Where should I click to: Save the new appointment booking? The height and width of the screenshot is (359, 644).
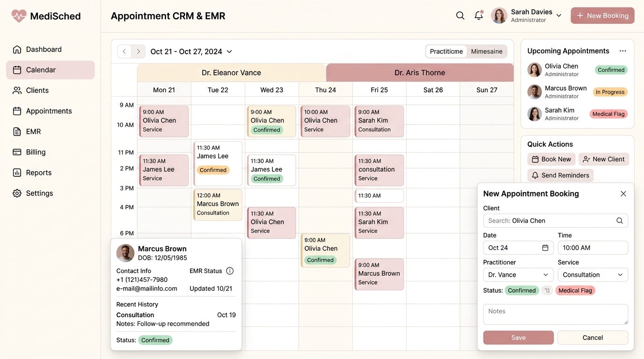click(519, 337)
